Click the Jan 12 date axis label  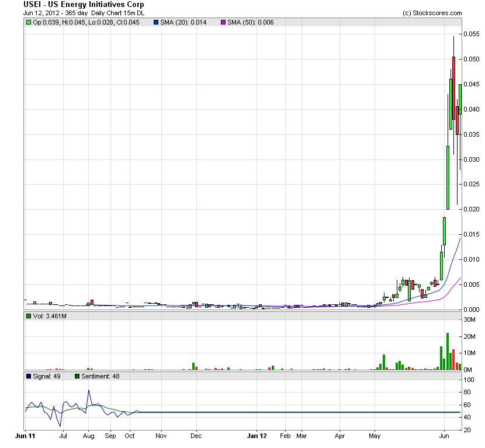click(x=257, y=436)
